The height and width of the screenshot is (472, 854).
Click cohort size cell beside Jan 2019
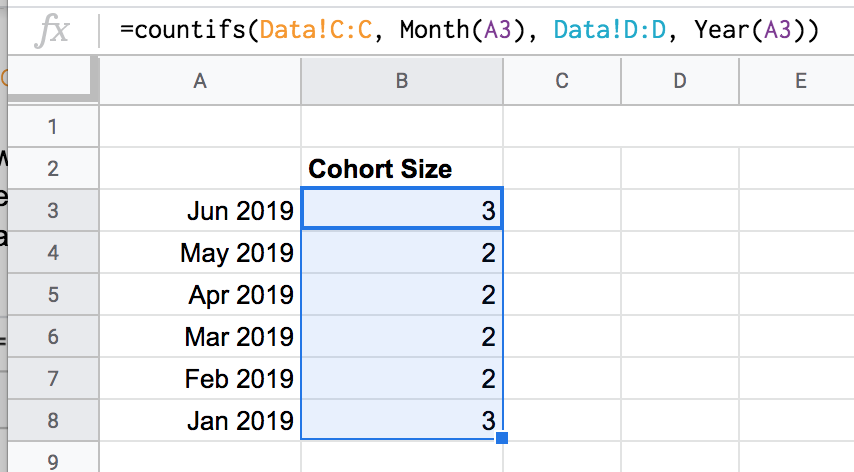pos(401,421)
